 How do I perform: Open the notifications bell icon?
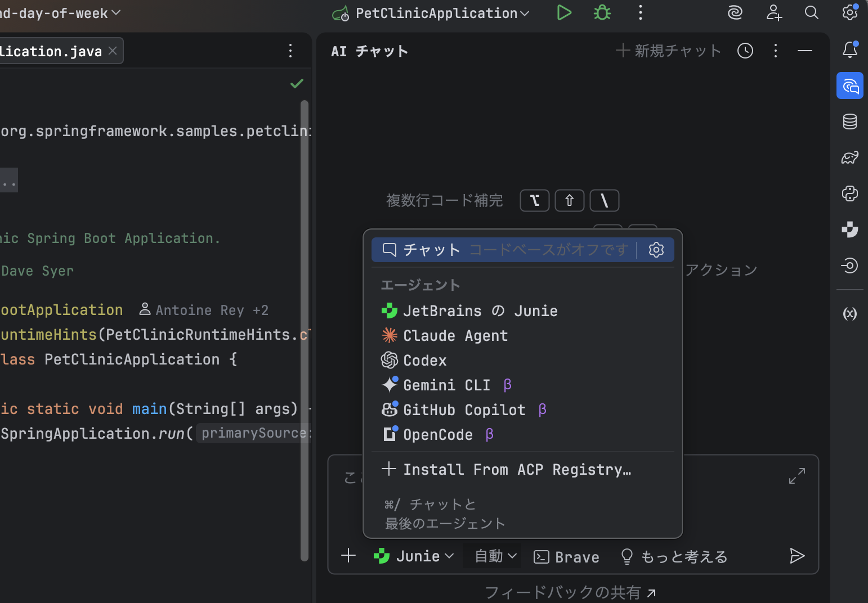(x=849, y=51)
